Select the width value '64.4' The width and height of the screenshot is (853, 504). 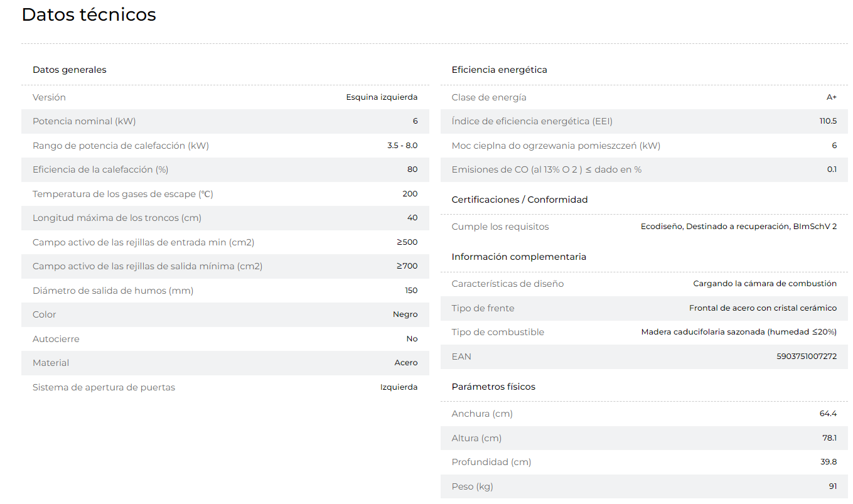pos(829,414)
